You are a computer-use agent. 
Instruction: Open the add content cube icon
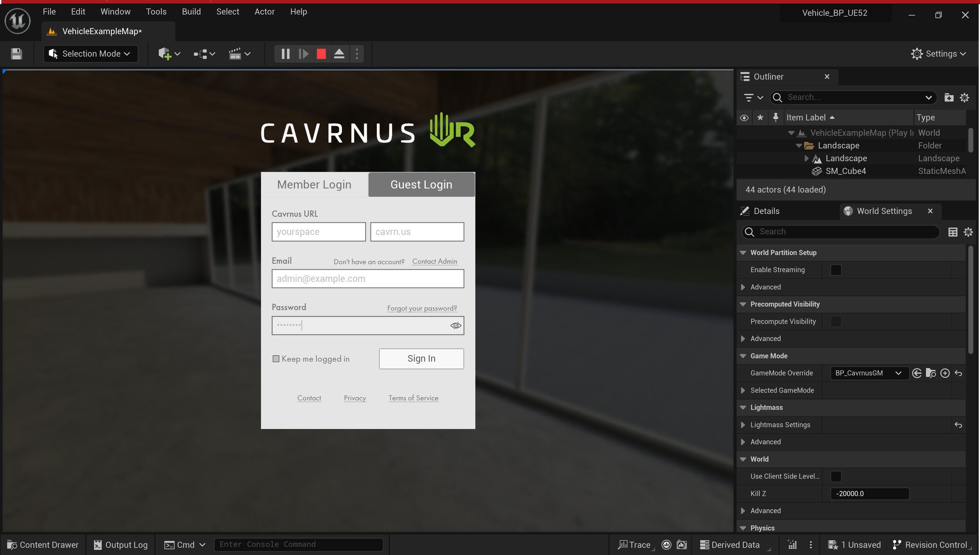pyautogui.click(x=164, y=54)
